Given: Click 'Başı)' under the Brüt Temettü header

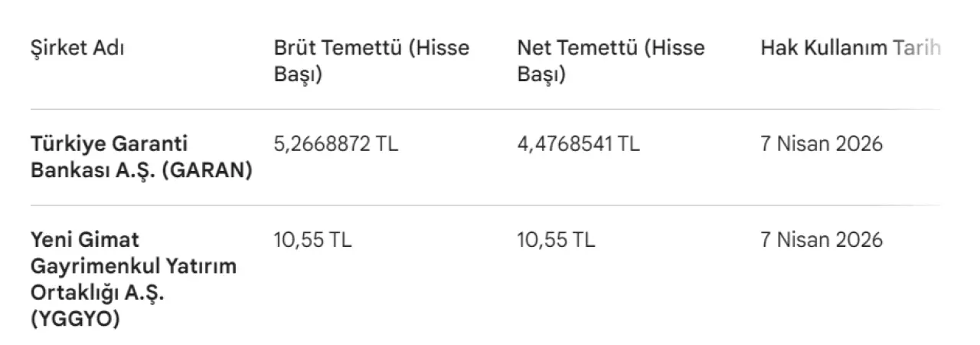Looking at the screenshot, I should (297, 76).
